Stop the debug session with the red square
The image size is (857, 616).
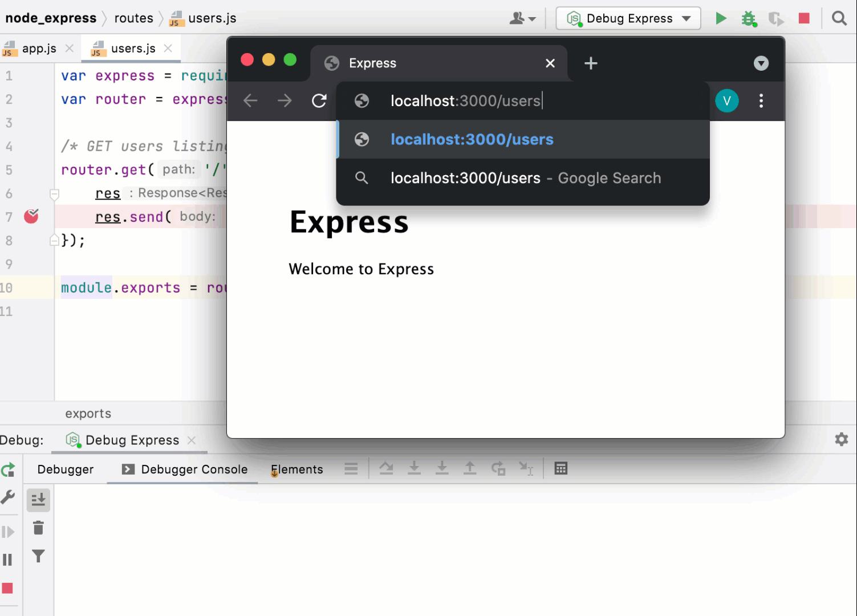pos(804,18)
